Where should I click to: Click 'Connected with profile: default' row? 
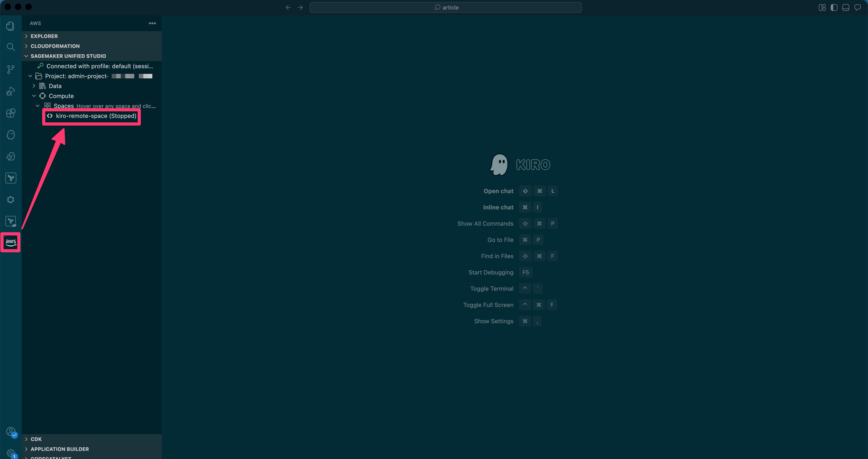pyautogui.click(x=92, y=66)
